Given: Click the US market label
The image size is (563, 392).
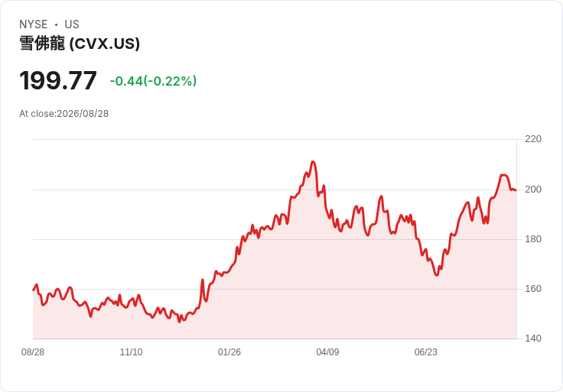Looking at the screenshot, I should point(72,24).
